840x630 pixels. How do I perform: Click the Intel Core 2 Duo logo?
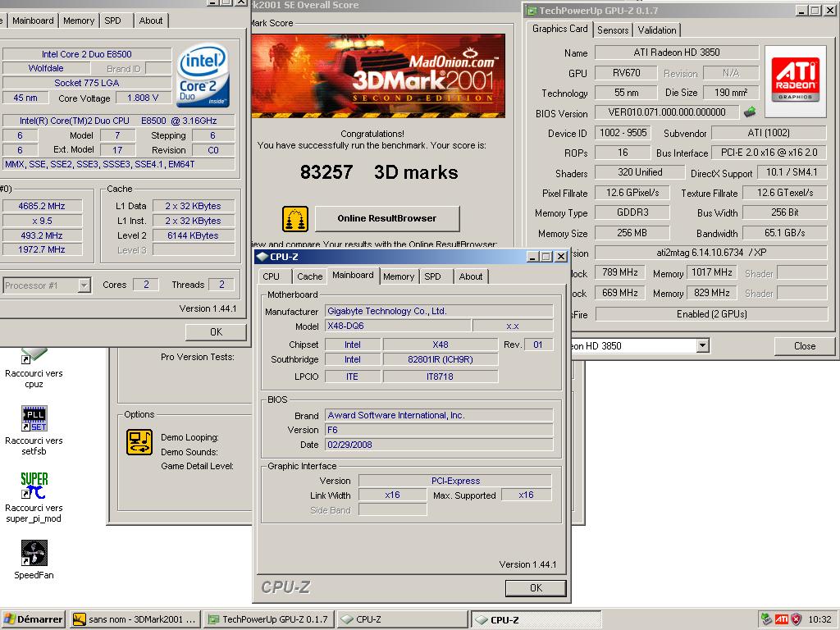(203, 76)
